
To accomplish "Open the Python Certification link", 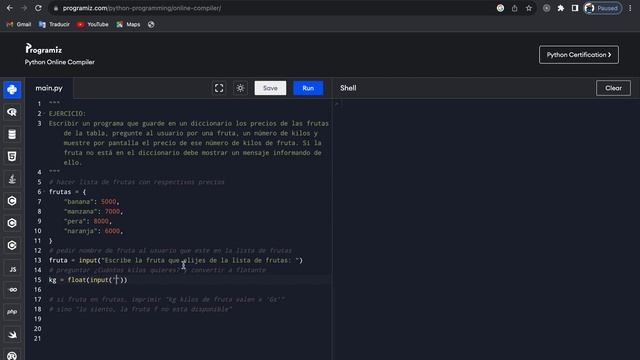I will coord(579,55).
